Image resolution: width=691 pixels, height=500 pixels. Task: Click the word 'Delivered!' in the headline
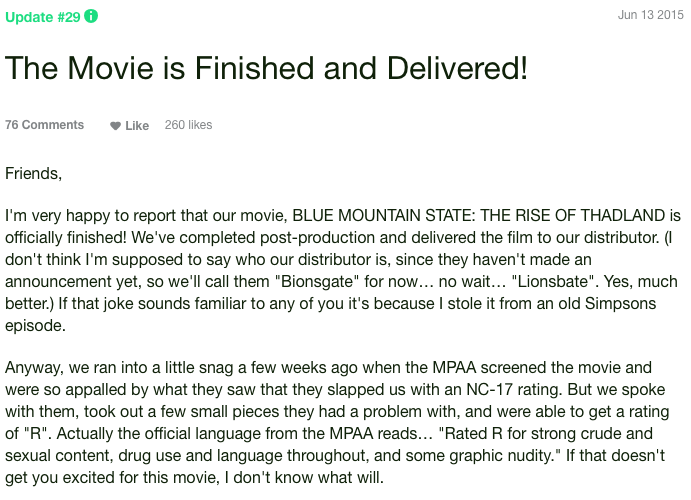coord(457,68)
